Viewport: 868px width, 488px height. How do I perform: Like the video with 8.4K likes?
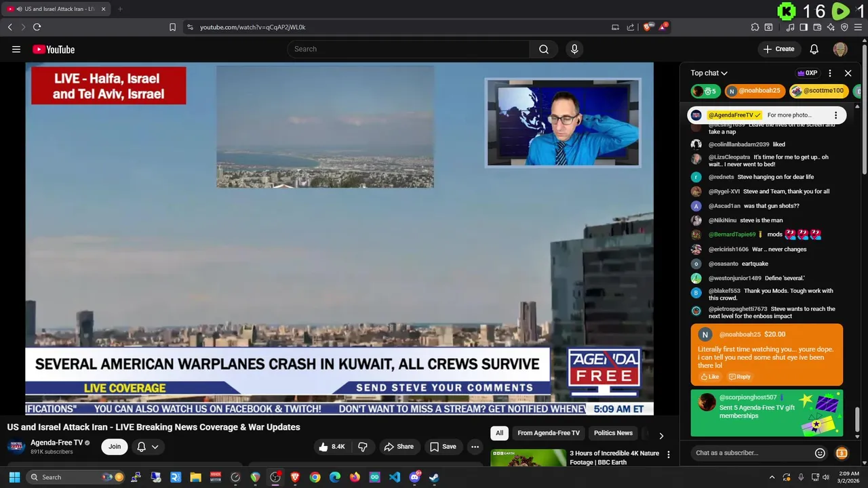pos(332,447)
